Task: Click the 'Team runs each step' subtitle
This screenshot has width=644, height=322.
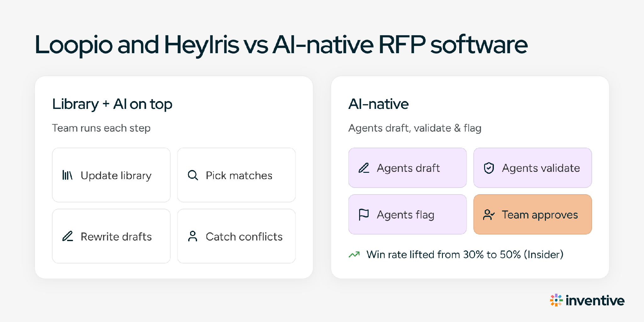Action: tap(101, 128)
